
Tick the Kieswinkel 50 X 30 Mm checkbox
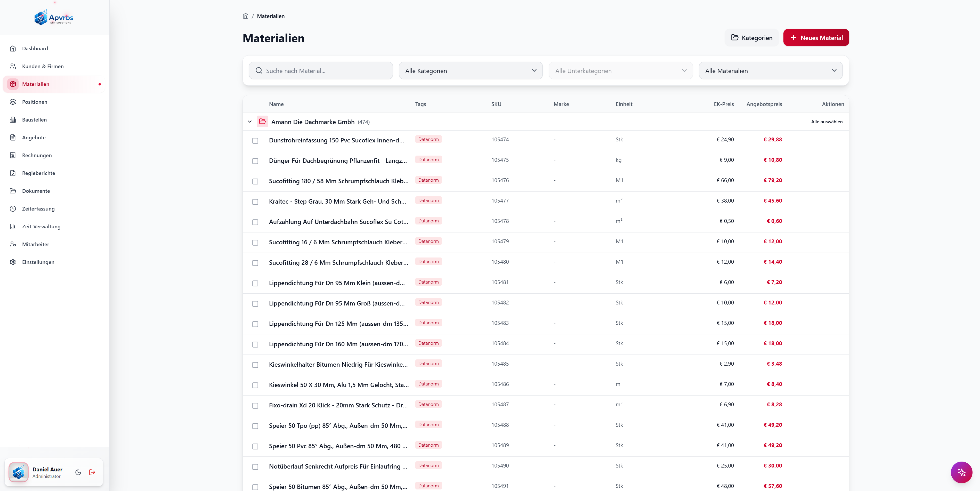point(255,385)
